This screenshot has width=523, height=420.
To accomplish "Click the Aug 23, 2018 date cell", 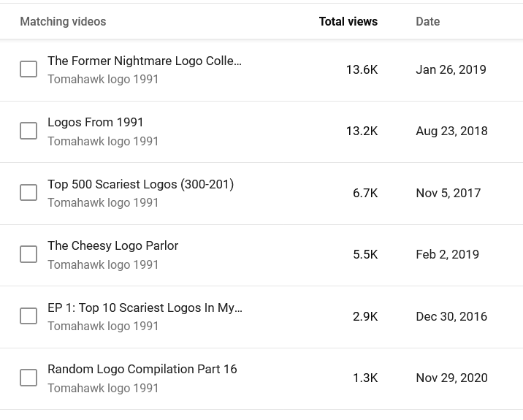I will (x=451, y=131).
